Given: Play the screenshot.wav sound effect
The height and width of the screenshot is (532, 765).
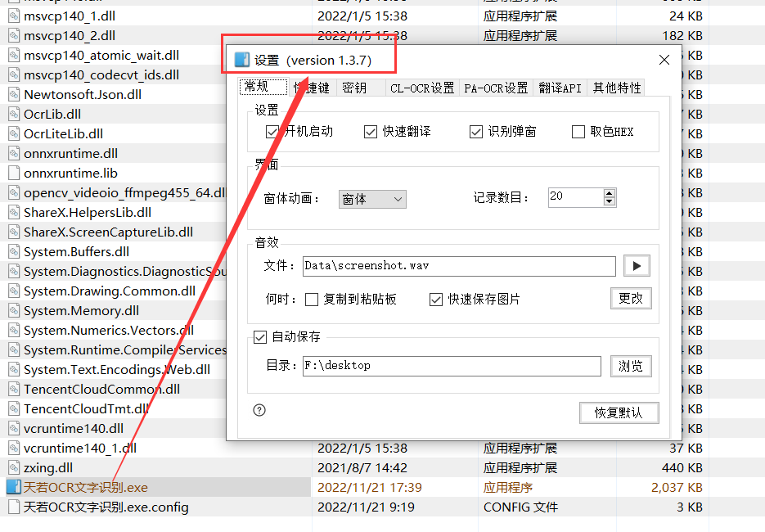Looking at the screenshot, I should [x=636, y=266].
